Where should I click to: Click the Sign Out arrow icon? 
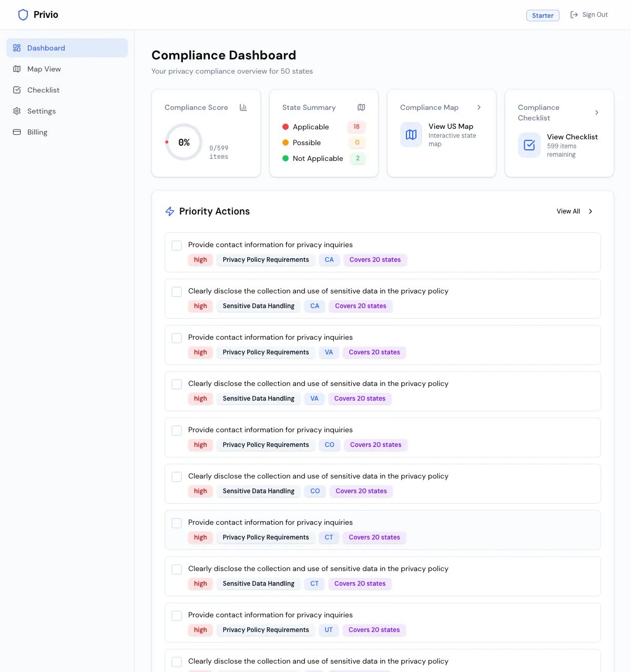click(574, 15)
